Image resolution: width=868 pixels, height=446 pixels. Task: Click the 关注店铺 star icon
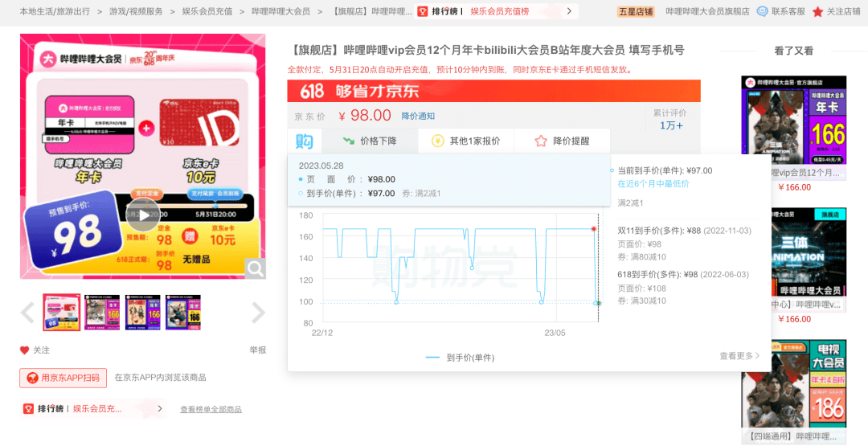pos(817,11)
